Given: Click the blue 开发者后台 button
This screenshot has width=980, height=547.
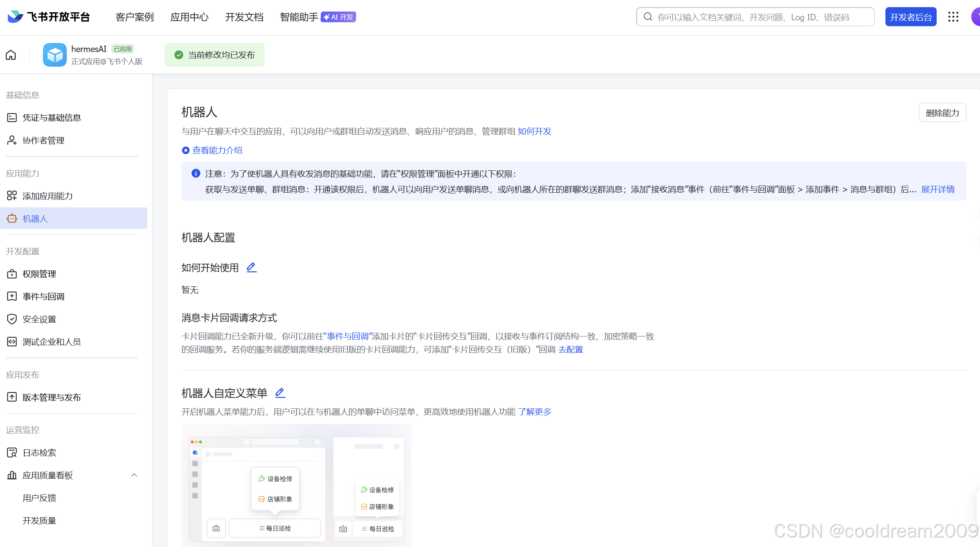Looking at the screenshot, I should click(910, 17).
